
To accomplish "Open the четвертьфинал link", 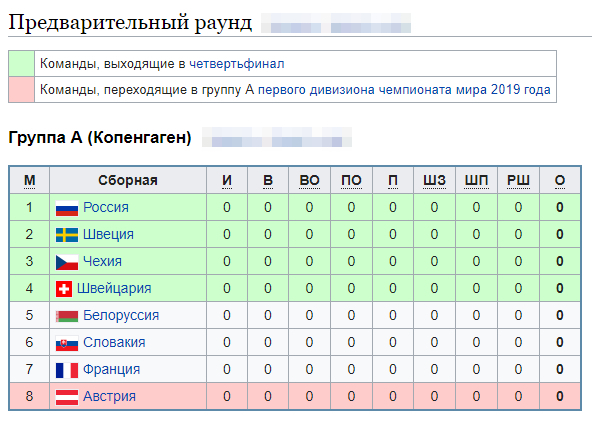I will 237,64.
